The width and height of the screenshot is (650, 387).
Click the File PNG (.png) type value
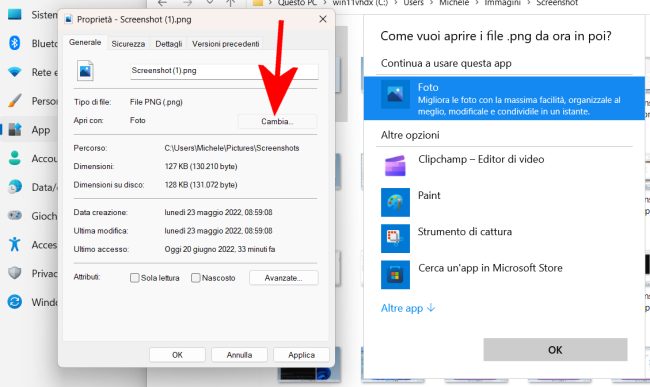click(156, 102)
